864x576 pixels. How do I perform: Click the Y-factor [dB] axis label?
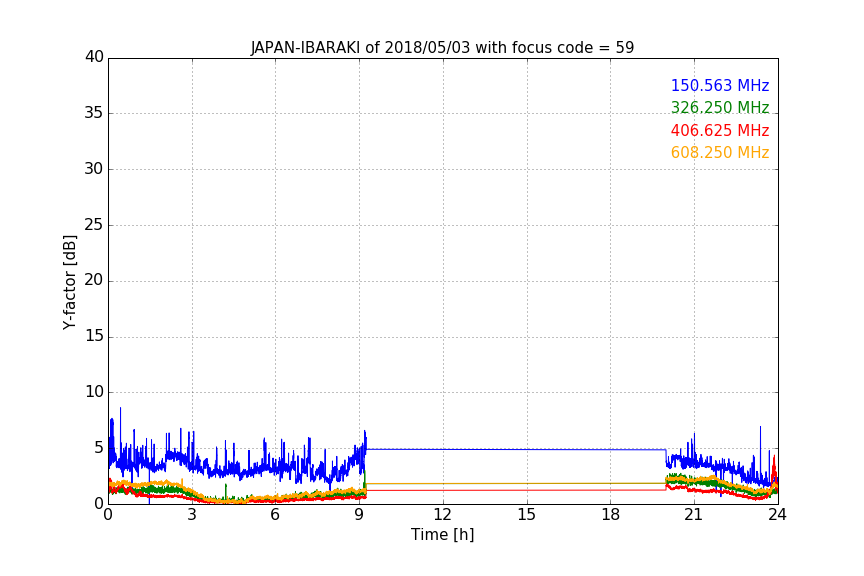pyautogui.click(x=69, y=282)
